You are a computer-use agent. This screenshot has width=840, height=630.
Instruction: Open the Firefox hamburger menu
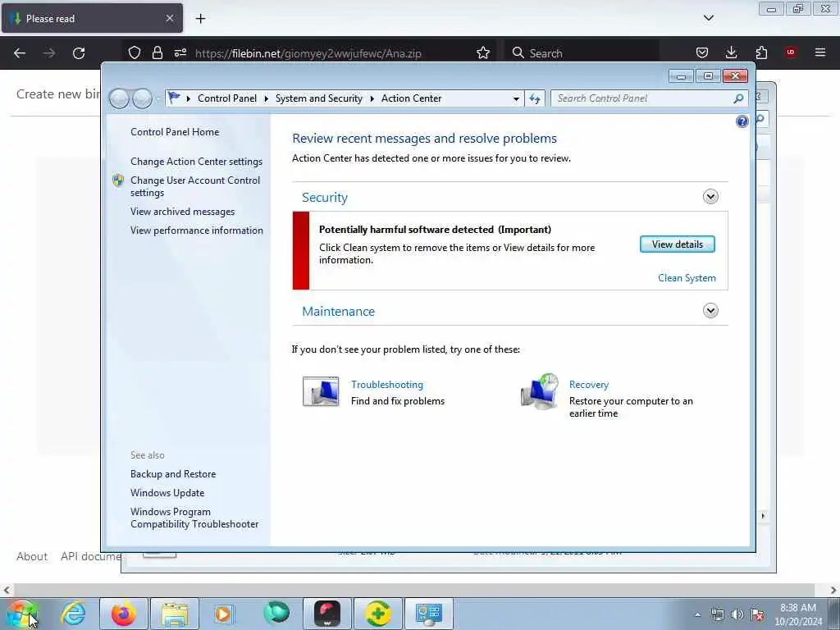click(820, 52)
